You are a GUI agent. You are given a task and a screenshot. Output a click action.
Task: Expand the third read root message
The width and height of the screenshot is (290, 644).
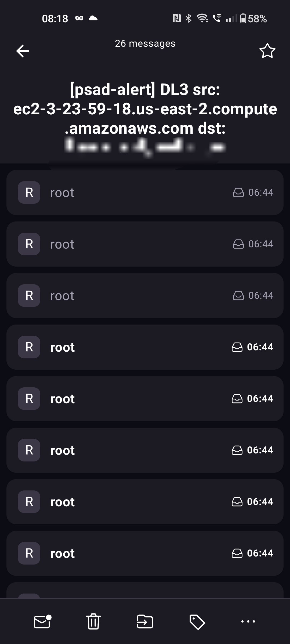(145, 296)
